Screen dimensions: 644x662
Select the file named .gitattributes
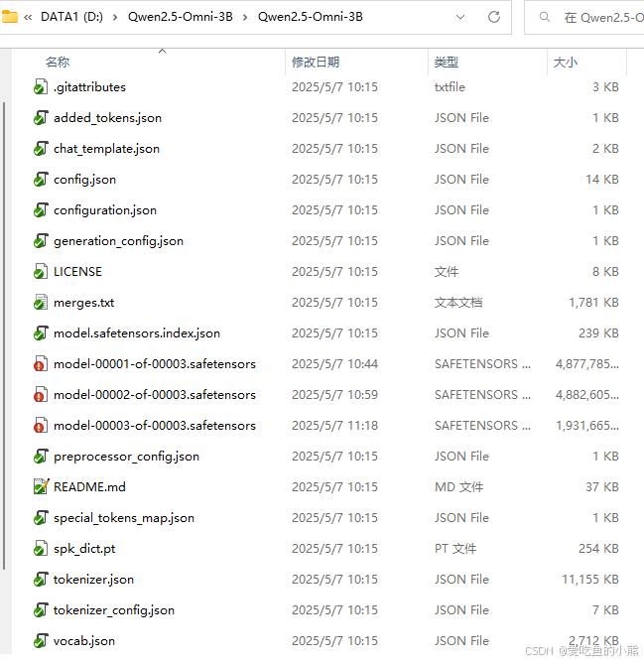[89, 87]
